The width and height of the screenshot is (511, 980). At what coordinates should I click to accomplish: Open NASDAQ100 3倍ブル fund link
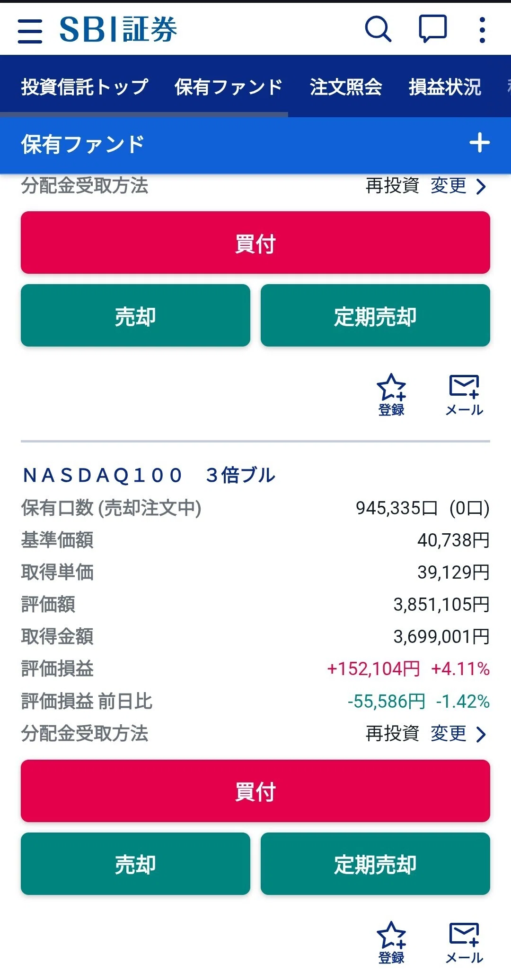click(x=149, y=475)
